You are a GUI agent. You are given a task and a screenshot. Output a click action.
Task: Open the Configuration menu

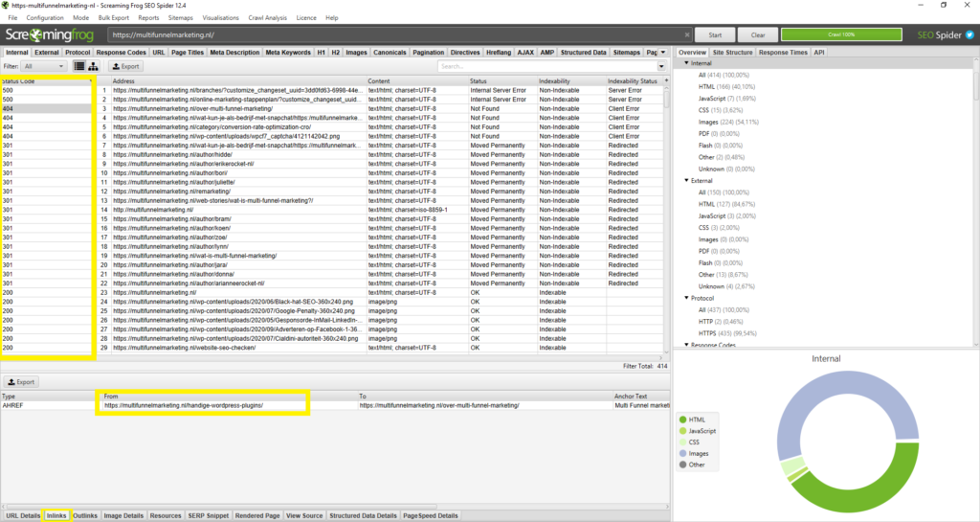[45, 18]
